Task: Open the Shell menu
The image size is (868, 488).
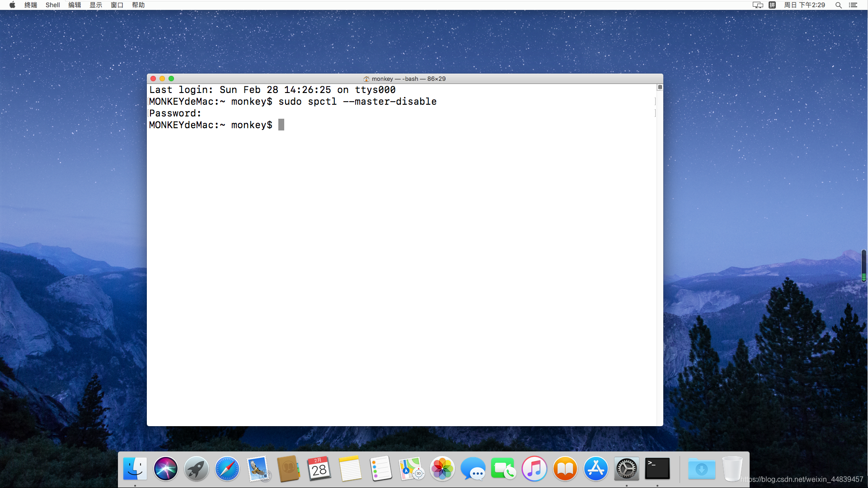Action: pos(53,5)
